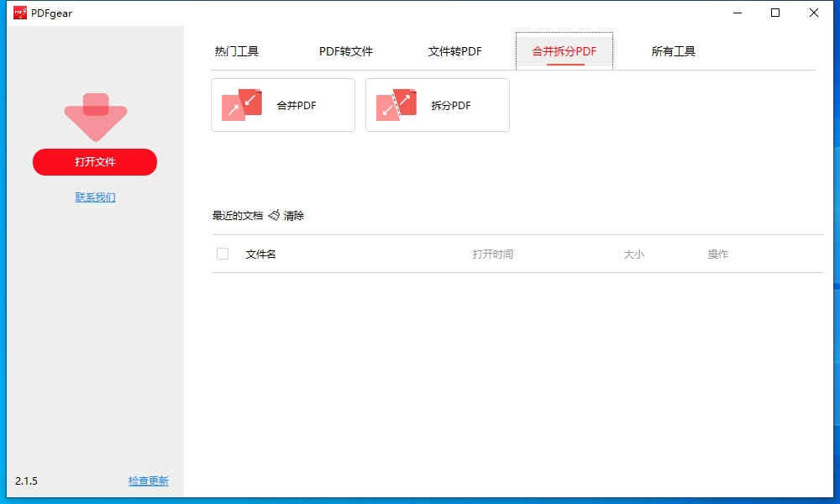Open the 拆分PDF tool card
840x504 pixels.
[437, 105]
